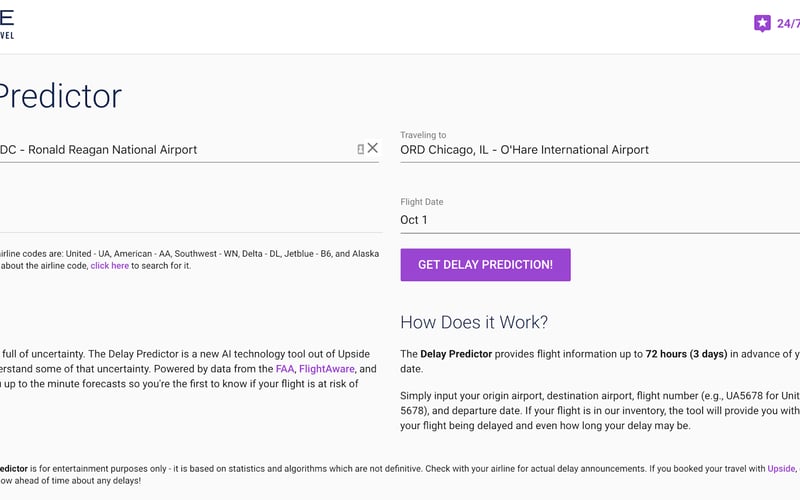Follow the "click here" airline code link

(x=109, y=266)
